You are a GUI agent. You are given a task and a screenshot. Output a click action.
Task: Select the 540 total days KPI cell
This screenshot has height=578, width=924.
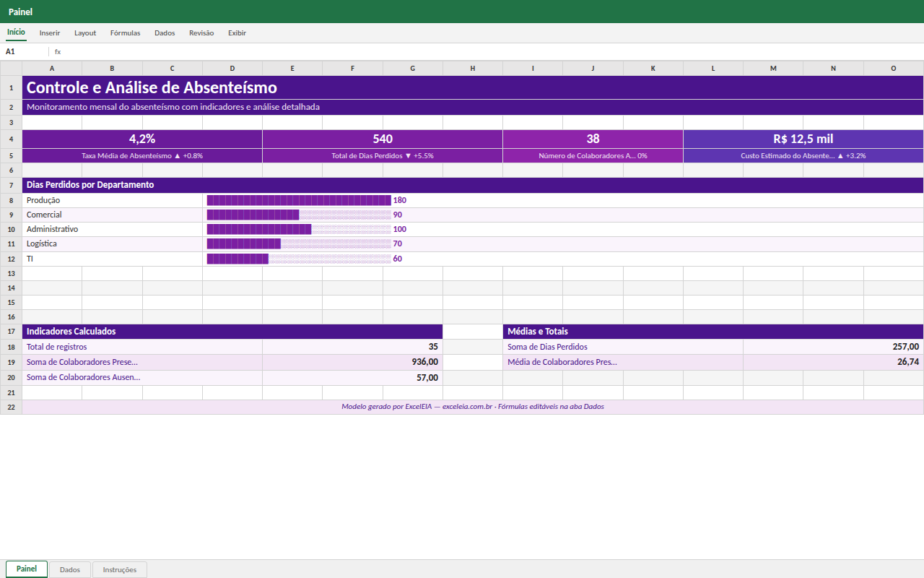coord(383,139)
